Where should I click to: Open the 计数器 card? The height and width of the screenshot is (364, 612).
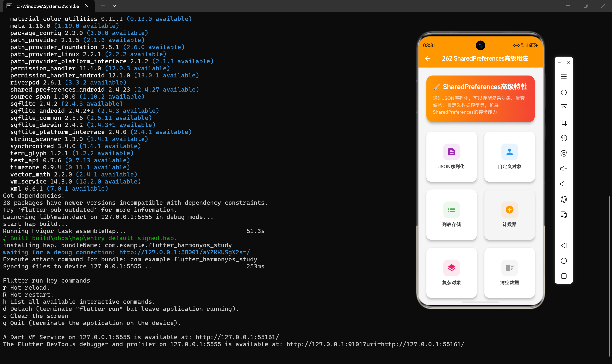pyautogui.click(x=509, y=215)
